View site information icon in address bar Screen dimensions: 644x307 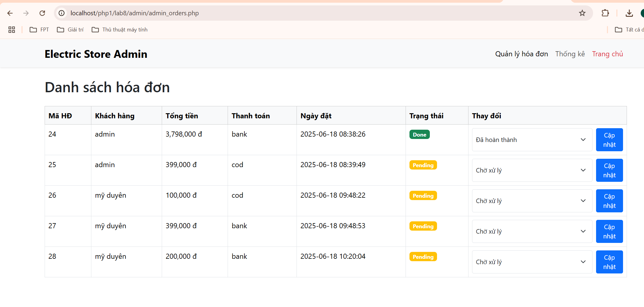62,13
